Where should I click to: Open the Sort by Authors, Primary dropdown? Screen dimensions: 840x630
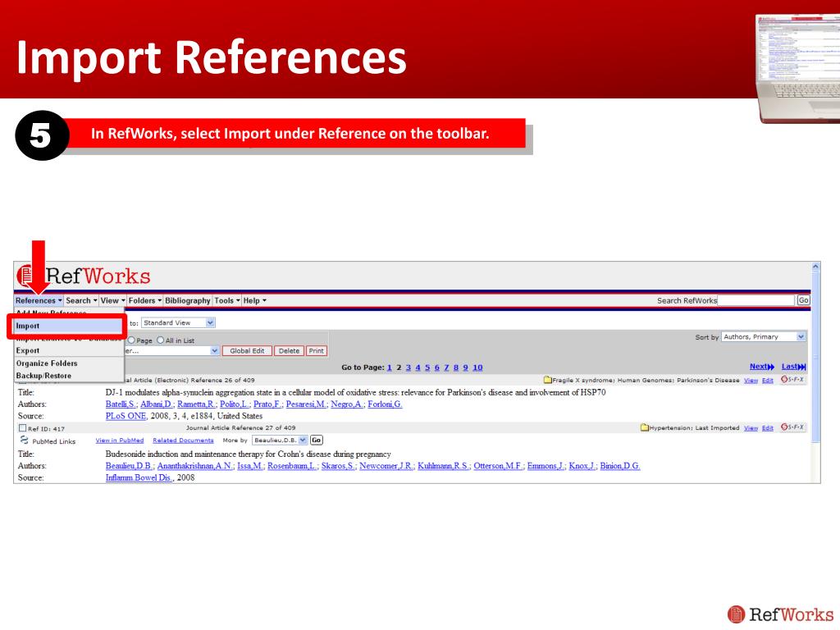764,336
